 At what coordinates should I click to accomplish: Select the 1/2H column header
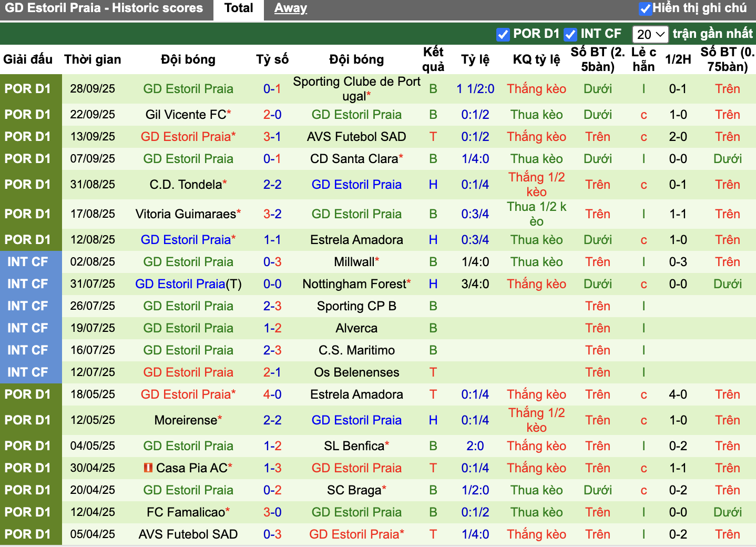678,59
